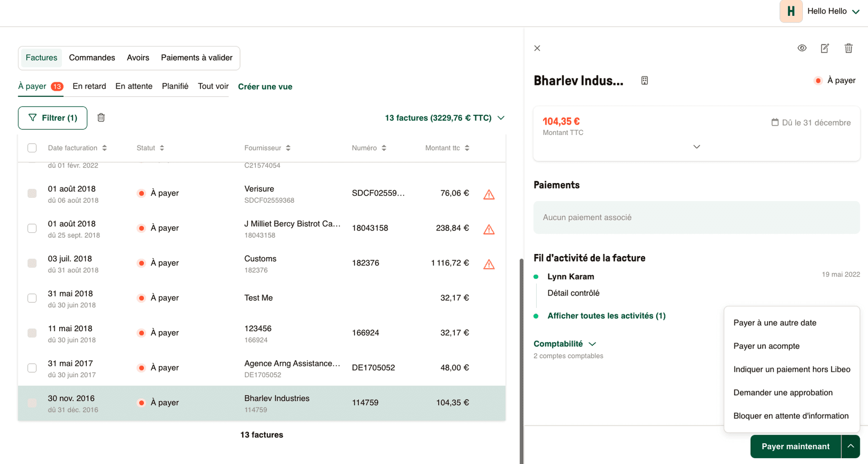Switch to the Avoirs tab
Screen dimensions: 868x464
(x=138, y=58)
